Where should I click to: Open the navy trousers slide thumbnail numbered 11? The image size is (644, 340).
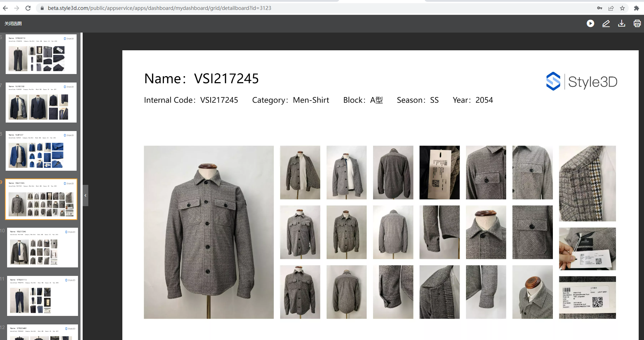(x=42, y=296)
